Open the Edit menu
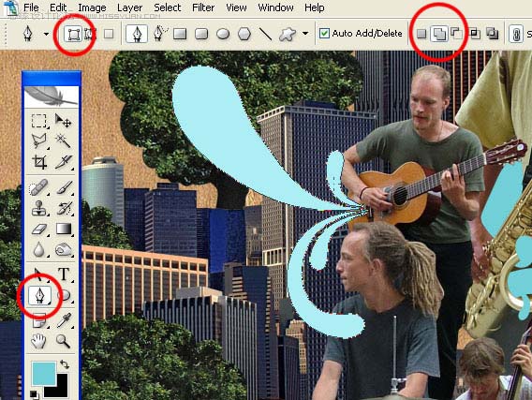This screenshot has width=532, height=400. click(58, 7)
